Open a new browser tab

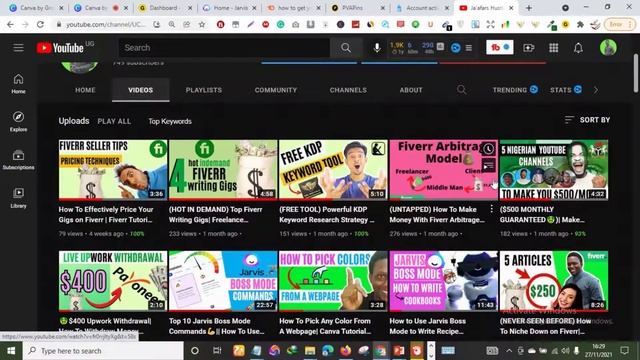[x=529, y=8]
